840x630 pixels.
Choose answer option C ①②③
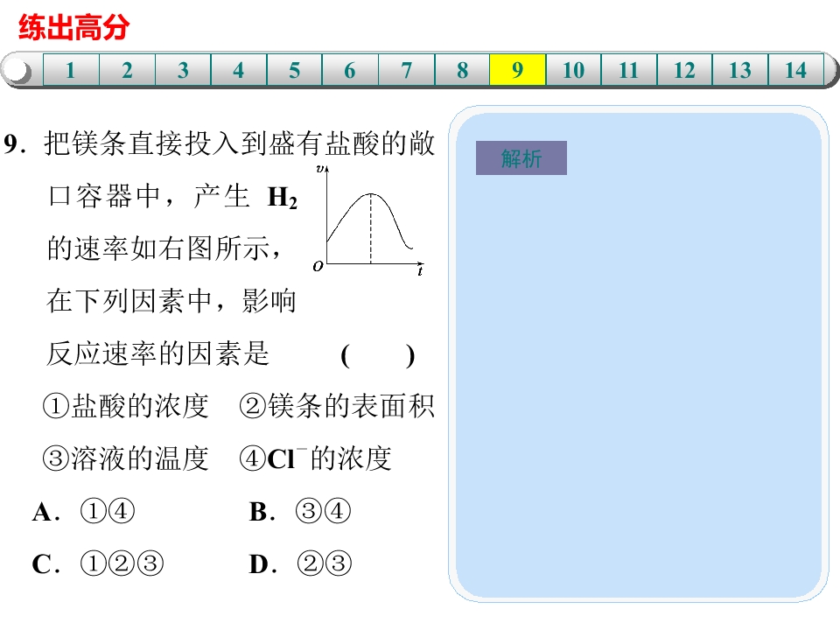click(98, 563)
